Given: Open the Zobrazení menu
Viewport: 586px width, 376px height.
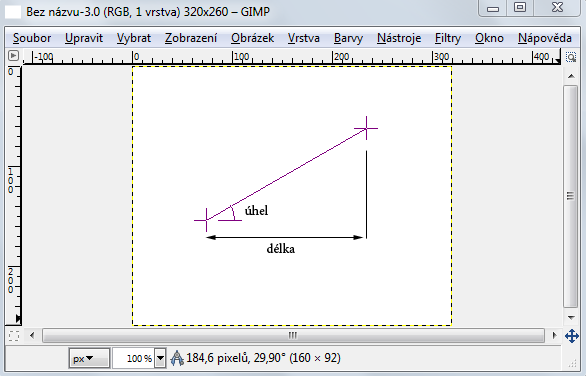Looking at the screenshot, I should tap(191, 38).
